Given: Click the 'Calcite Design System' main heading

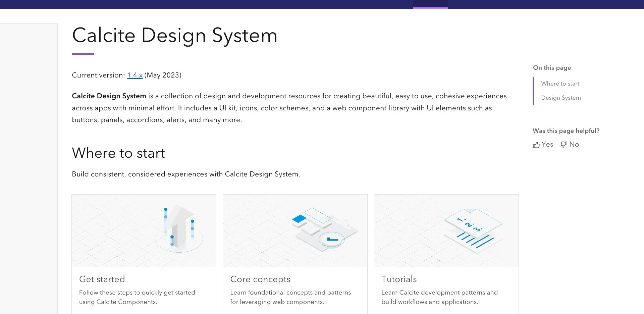Looking at the screenshot, I should click(175, 36).
